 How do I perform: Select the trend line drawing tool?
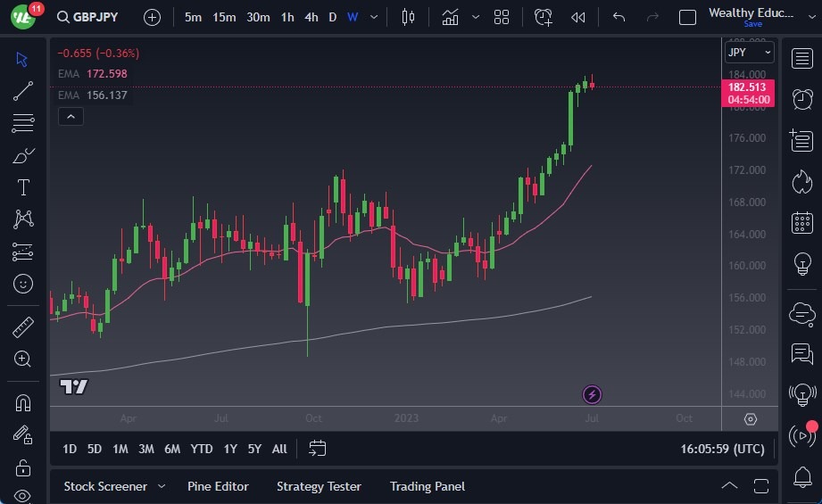[23, 91]
